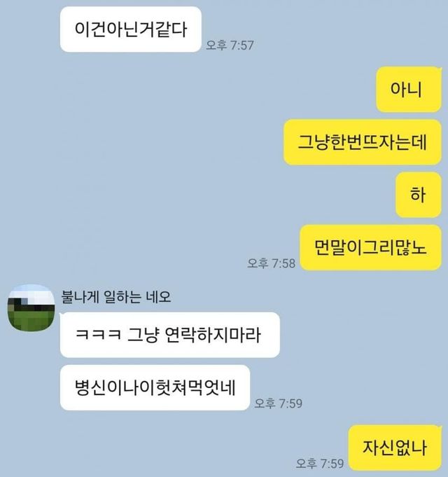Screen dimensions: 448x477
Task: Tap the 그냥한번뜨자는데 message bubble
Action: coord(363,142)
